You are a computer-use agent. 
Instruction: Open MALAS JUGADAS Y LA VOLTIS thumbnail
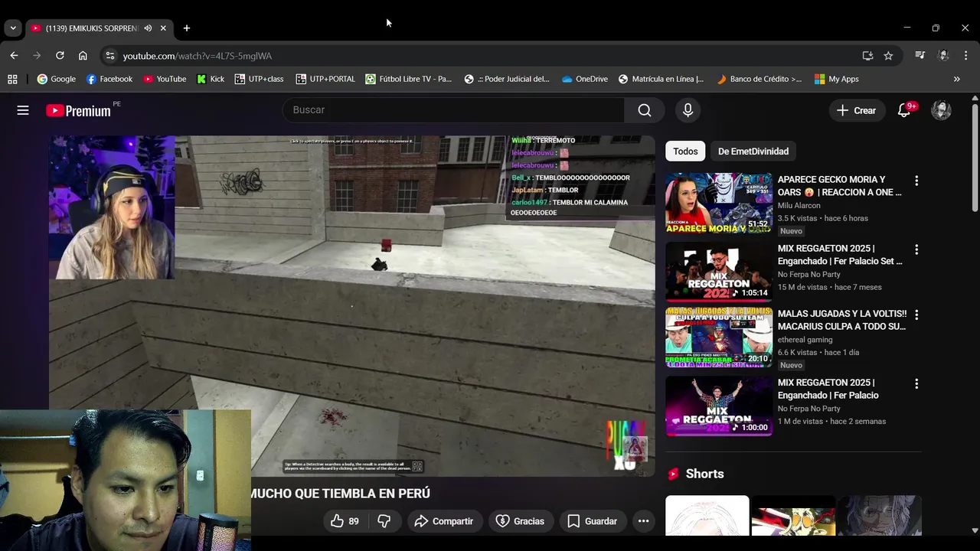tap(719, 337)
